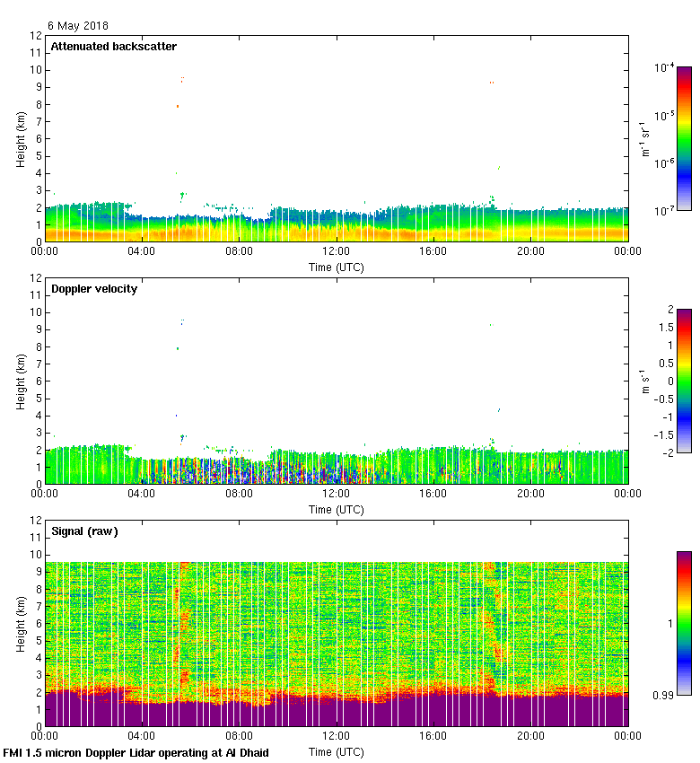Click the 16:00 tick on the Doppler velocity time axis
The image size is (700, 763).
pyautogui.click(x=433, y=494)
